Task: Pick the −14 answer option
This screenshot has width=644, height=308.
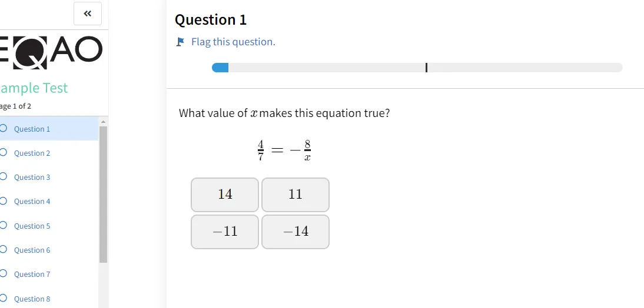Action: [296, 232]
